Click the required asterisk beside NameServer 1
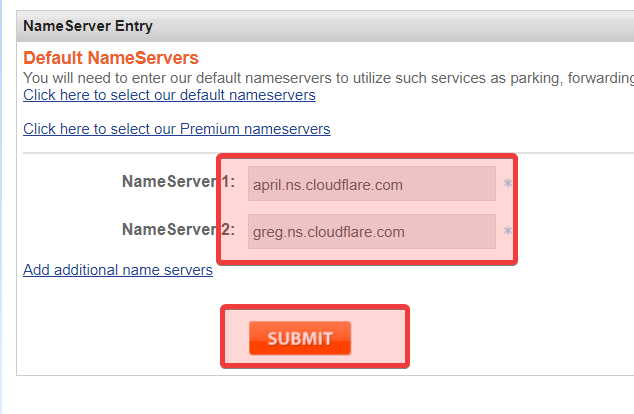634x414 pixels. coord(508,185)
